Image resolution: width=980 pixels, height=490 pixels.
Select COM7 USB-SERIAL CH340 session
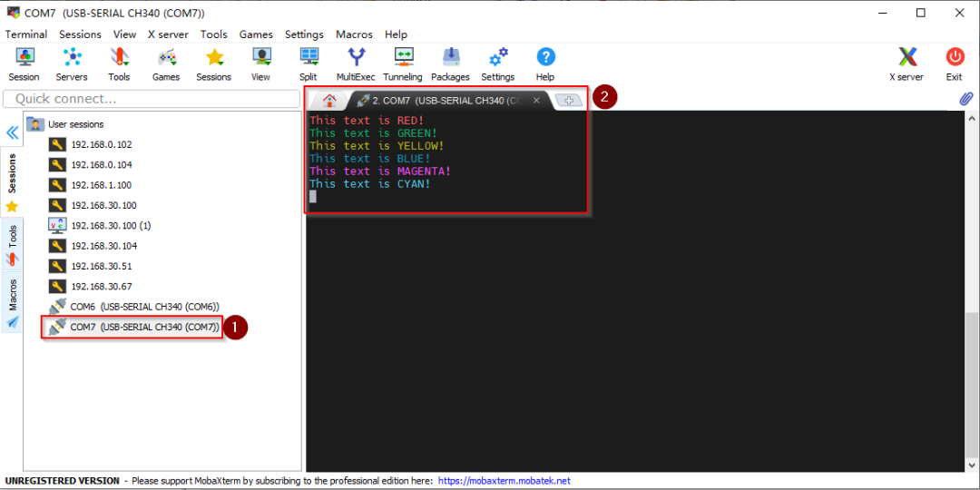[x=133, y=327]
